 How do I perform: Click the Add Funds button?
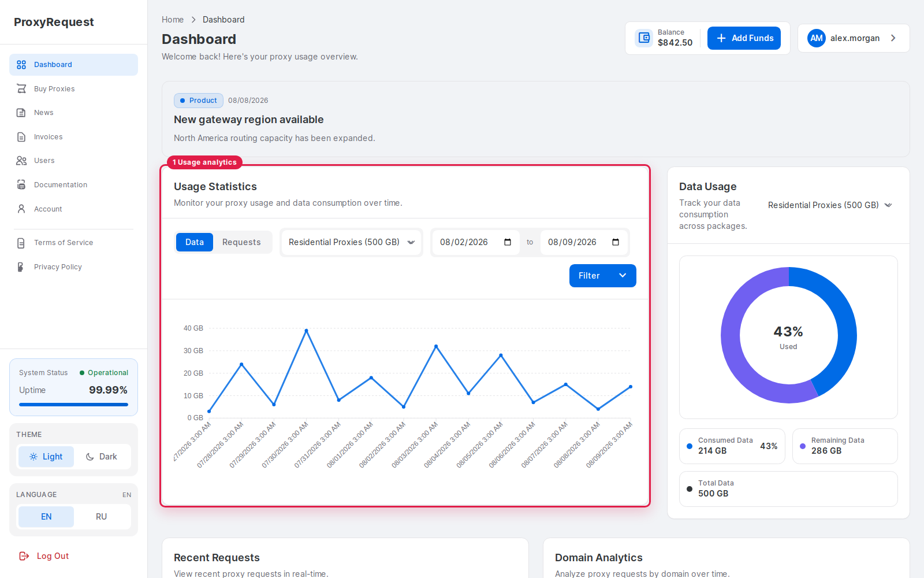click(x=744, y=38)
